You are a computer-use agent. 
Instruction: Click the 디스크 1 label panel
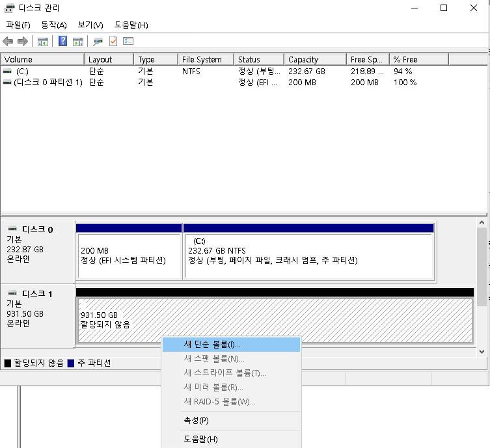38,315
